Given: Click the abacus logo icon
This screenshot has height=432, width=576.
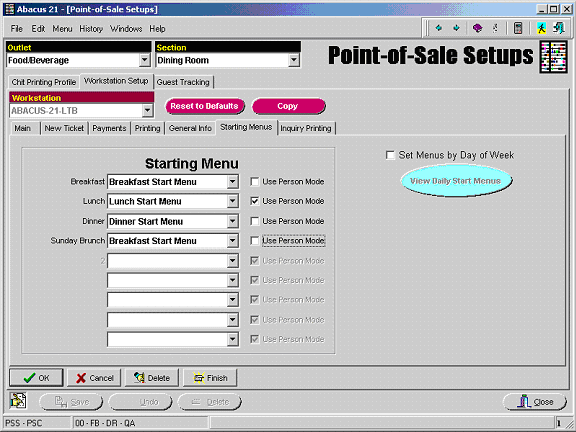Looking at the screenshot, I should [553, 57].
